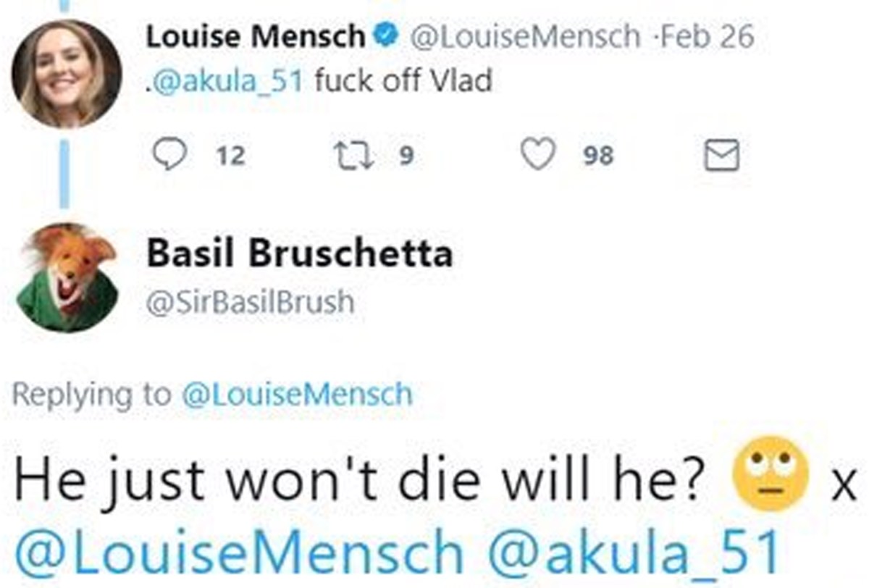869x588 pixels.
Task: Click @LouiseMensch in the Replying to line
Action: tap(297, 395)
